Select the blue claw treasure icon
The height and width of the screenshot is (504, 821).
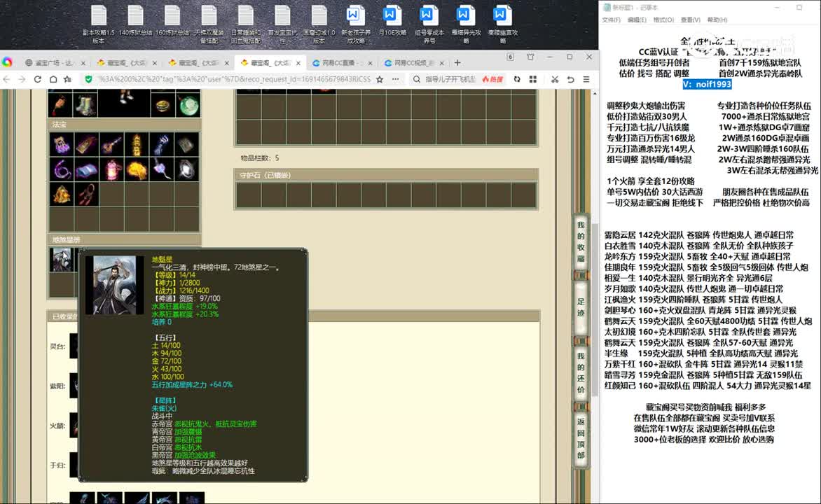coord(161,144)
